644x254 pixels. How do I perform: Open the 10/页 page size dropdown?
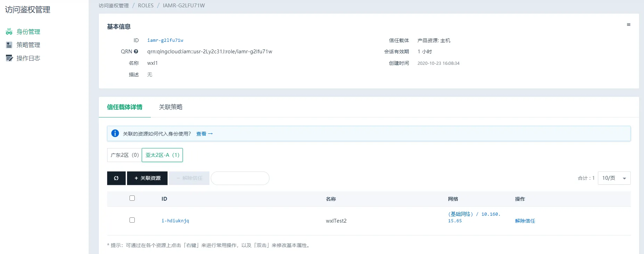tap(614, 178)
